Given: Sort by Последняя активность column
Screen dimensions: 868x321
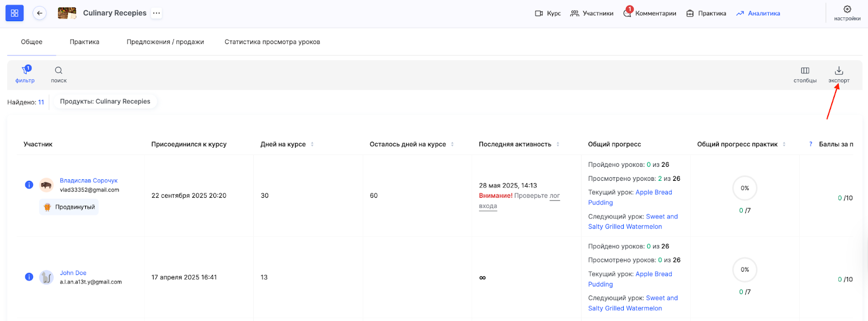Looking at the screenshot, I should pos(558,144).
